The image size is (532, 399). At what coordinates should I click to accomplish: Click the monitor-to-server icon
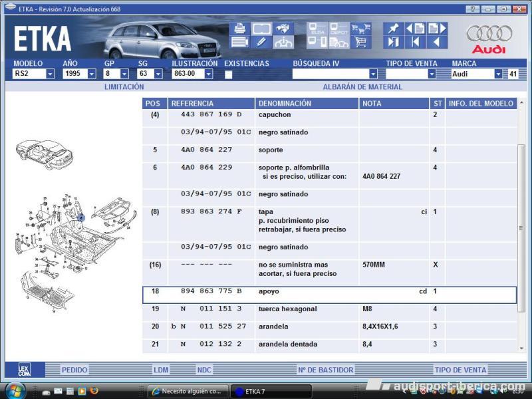point(317,43)
